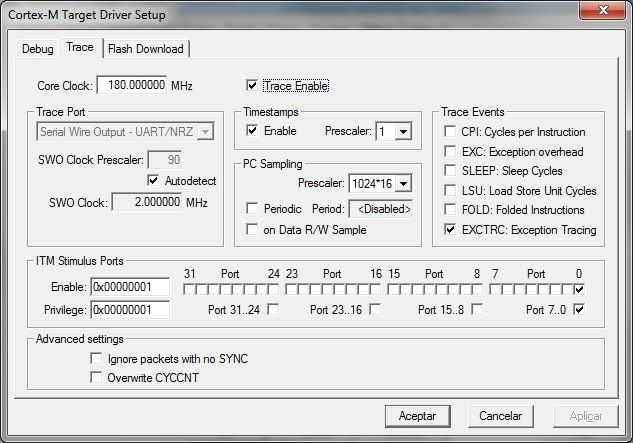
Task: Toggle ITM stimulus port 0 checkbox
Action: [579, 289]
